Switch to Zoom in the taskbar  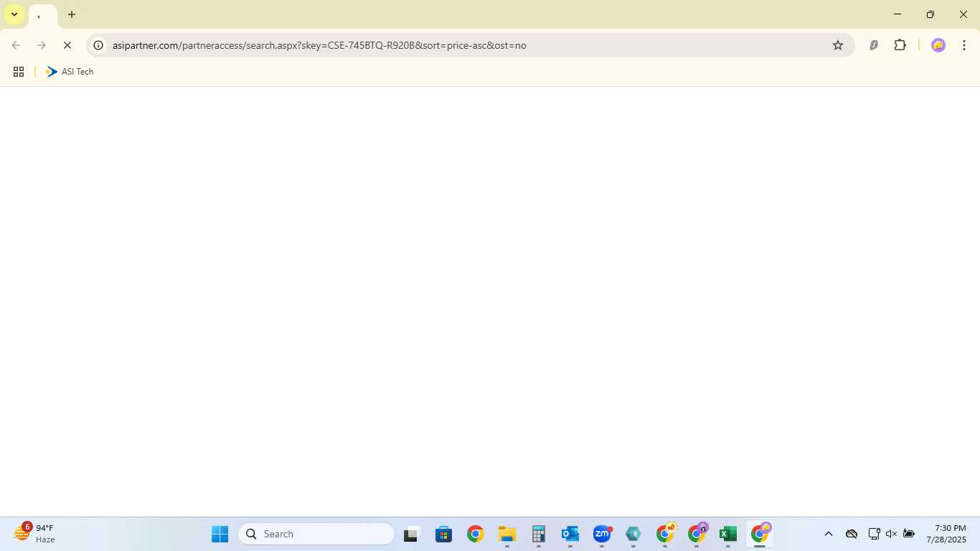tap(601, 534)
